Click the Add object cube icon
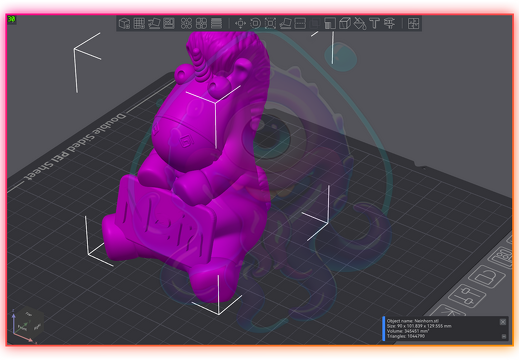The image size is (519, 360). [x=124, y=24]
